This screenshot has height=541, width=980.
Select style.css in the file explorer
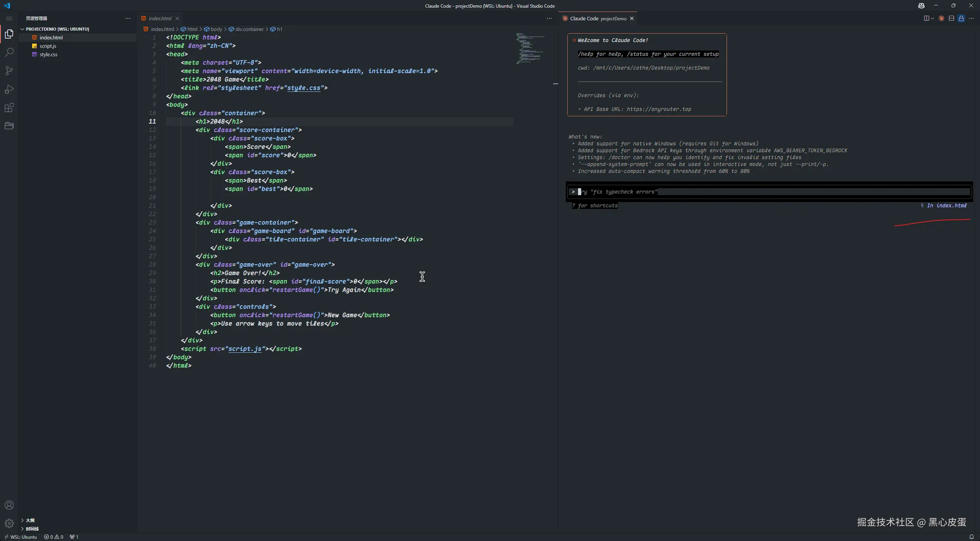coord(48,54)
